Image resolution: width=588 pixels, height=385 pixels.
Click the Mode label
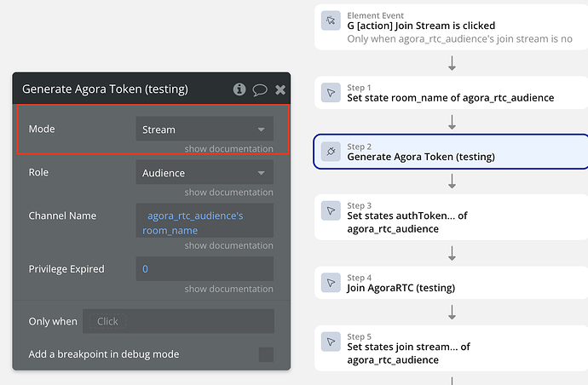[42, 129]
